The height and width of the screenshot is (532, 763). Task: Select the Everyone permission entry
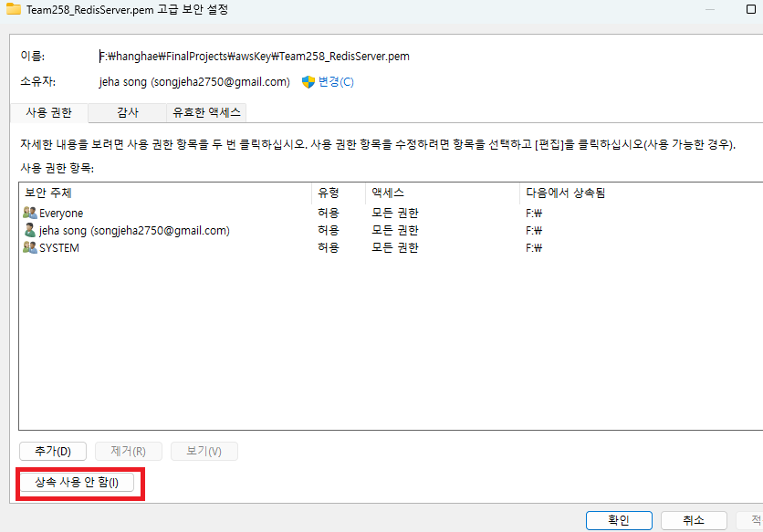click(391, 213)
